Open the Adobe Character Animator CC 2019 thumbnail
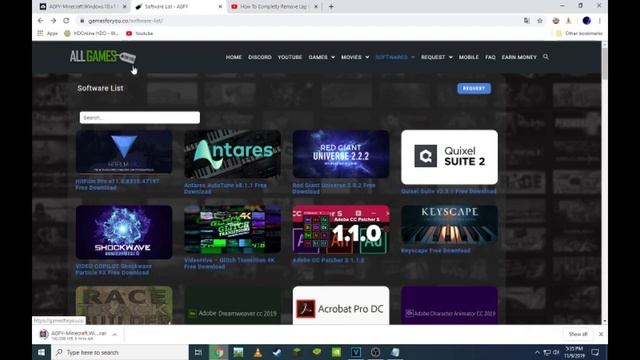Image resolution: width=640 pixels, height=360 pixels. click(449, 305)
